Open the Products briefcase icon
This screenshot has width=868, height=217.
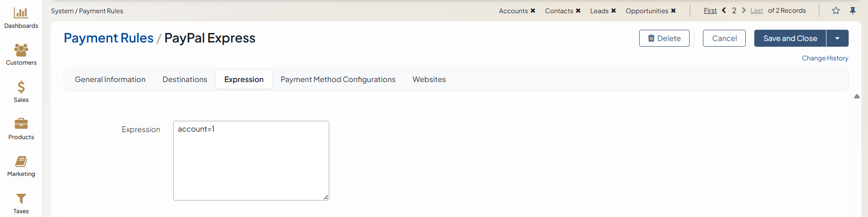click(x=21, y=124)
